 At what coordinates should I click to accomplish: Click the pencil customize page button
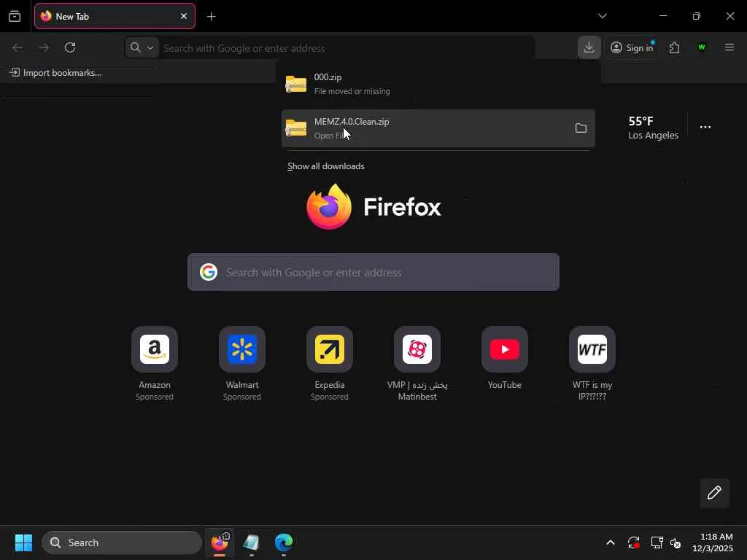714,493
